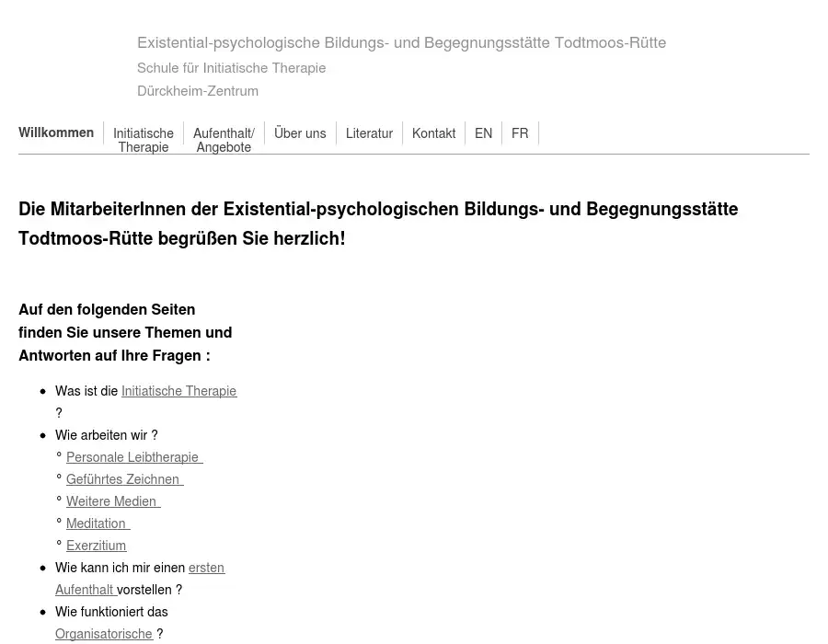Open the Literatur menu item

[x=369, y=133]
